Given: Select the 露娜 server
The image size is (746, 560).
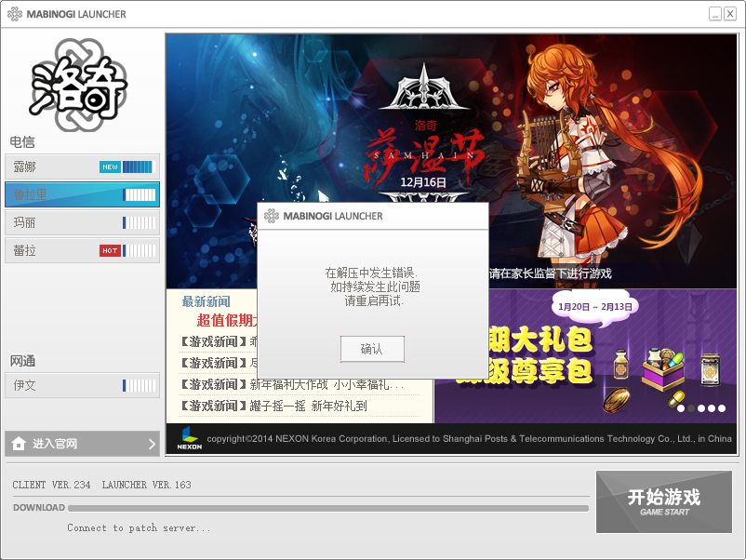Looking at the screenshot, I should (82, 167).
